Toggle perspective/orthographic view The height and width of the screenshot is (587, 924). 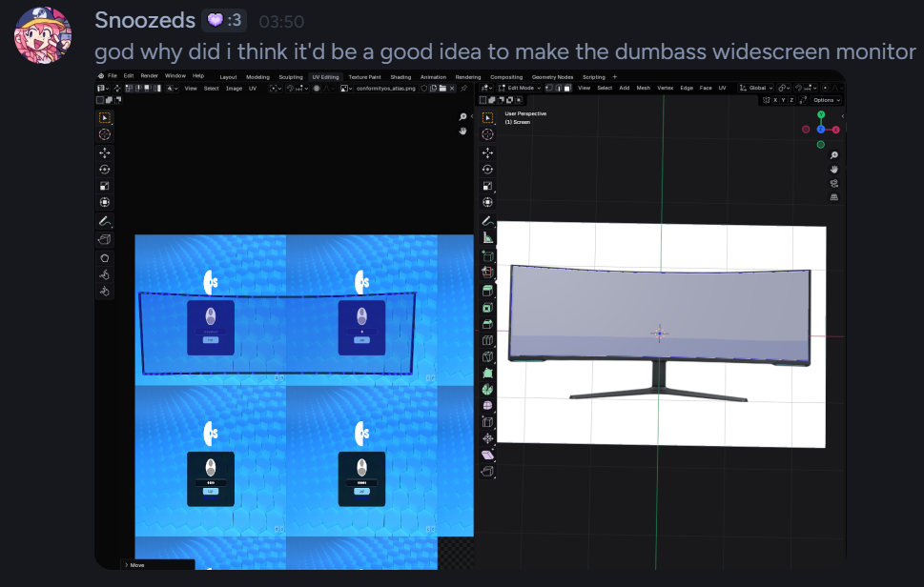(x=833, y=198)
